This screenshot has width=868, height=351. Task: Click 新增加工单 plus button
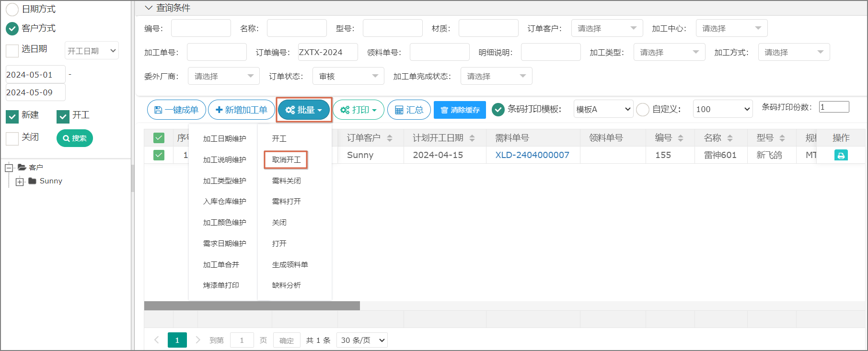[x=242, y=110]
